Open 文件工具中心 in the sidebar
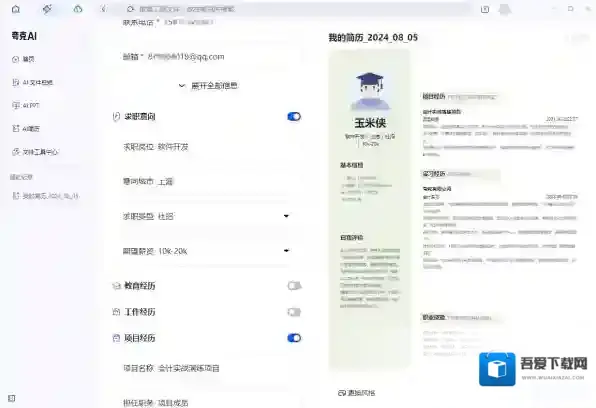 35,152
